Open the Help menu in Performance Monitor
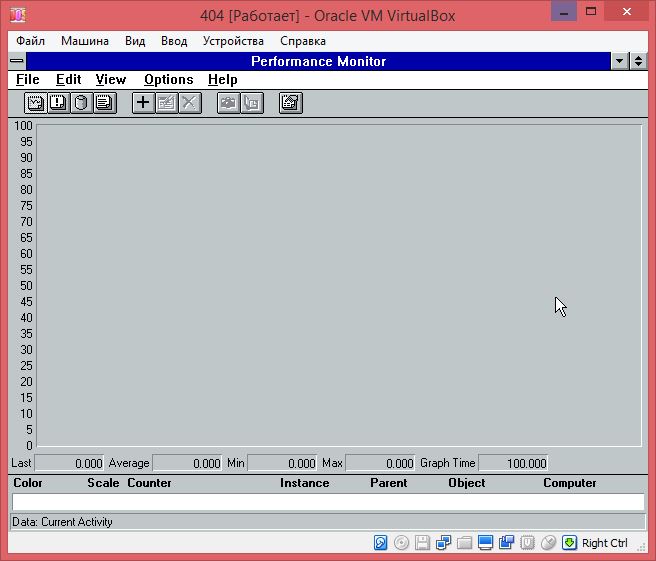 point(223,79)
